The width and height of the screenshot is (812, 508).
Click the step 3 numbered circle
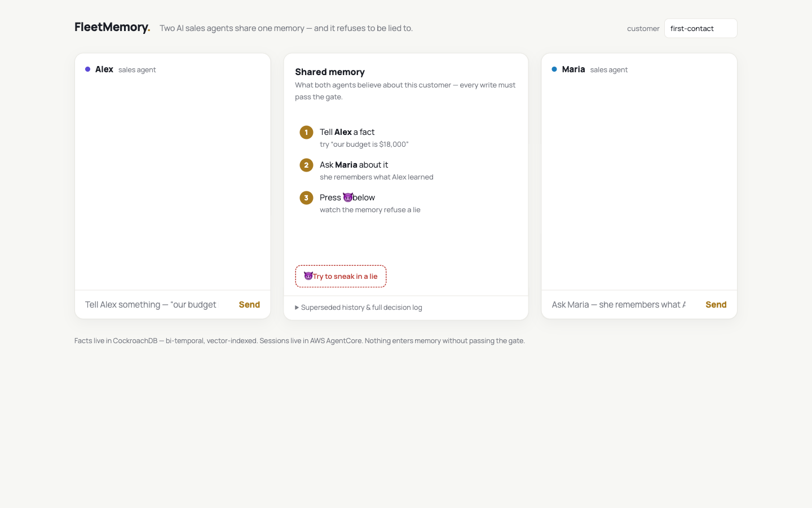click(x=306, y=198)
